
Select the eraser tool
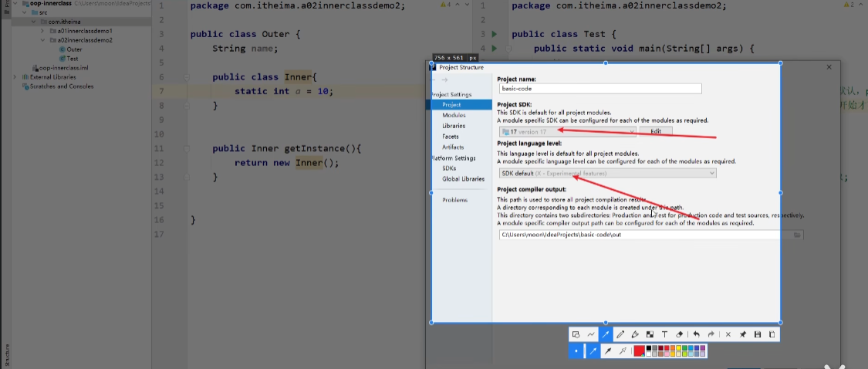pyautogui.click(x=679, y=334)
